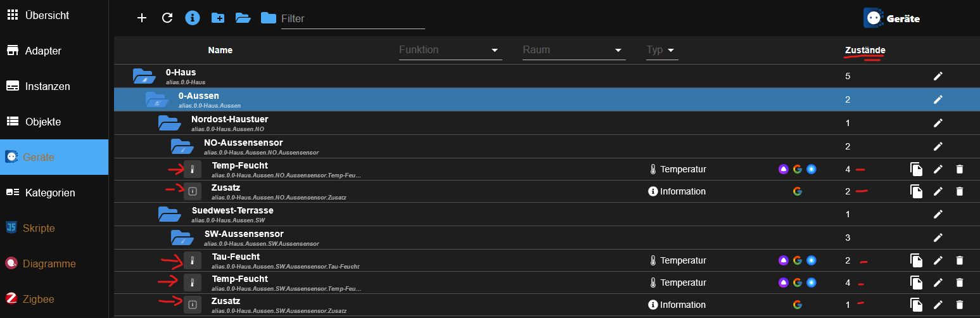Copy the SW.Aussensensor.Zusatz device
The image size is (980, 318).
tap(916, 305)
